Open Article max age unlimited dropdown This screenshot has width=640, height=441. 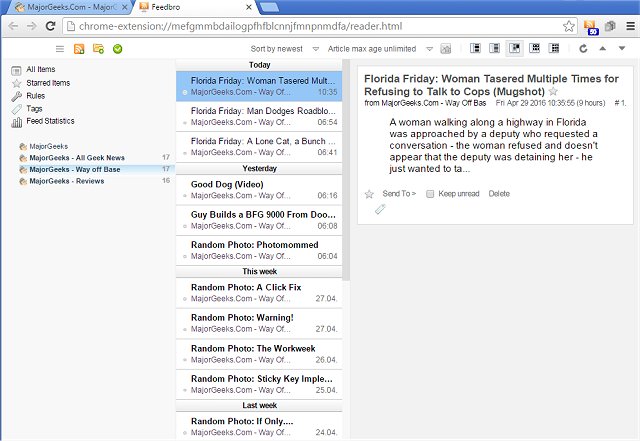tap(380, 49)
